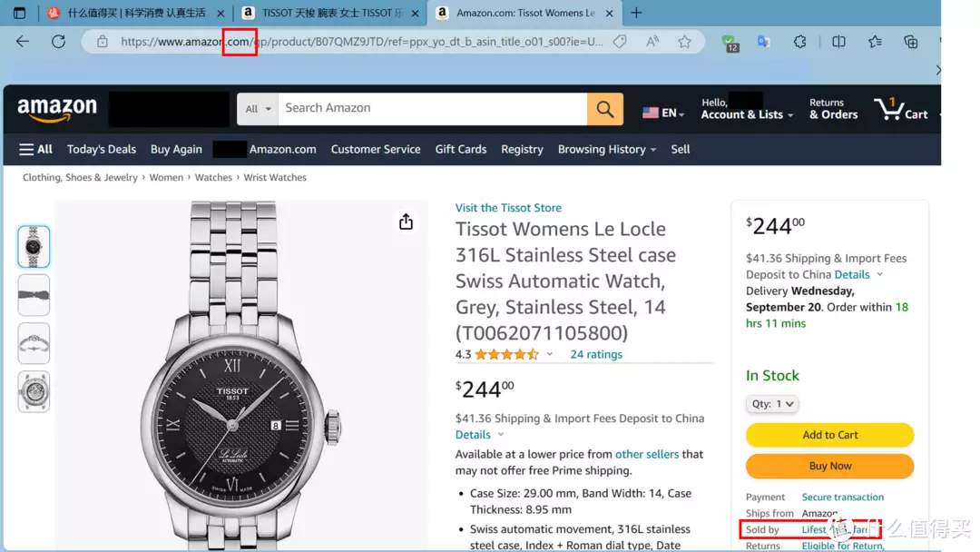
Task: Go to Amazon home logo
Action: click(57, 109)
